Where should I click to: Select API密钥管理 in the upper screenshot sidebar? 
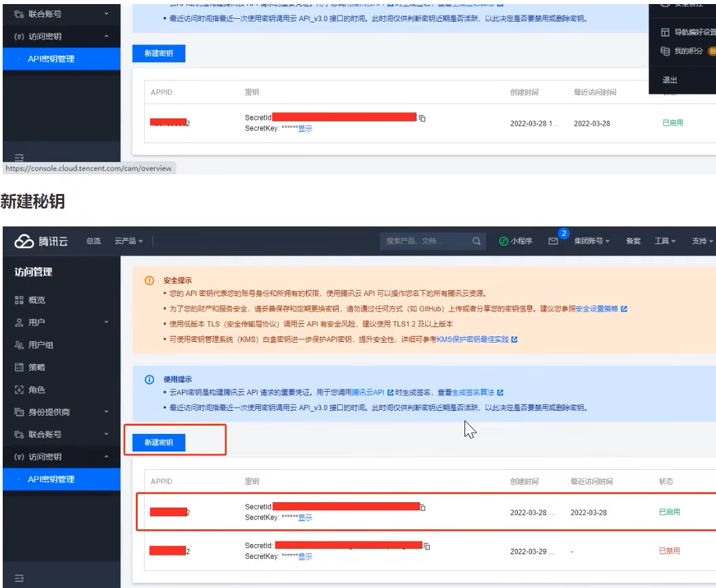[62, 59]
